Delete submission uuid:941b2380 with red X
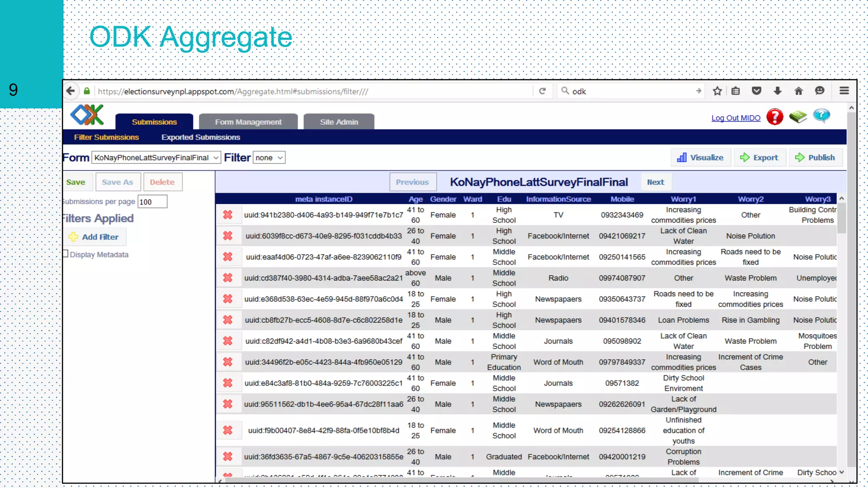 (x=228, y=215)
